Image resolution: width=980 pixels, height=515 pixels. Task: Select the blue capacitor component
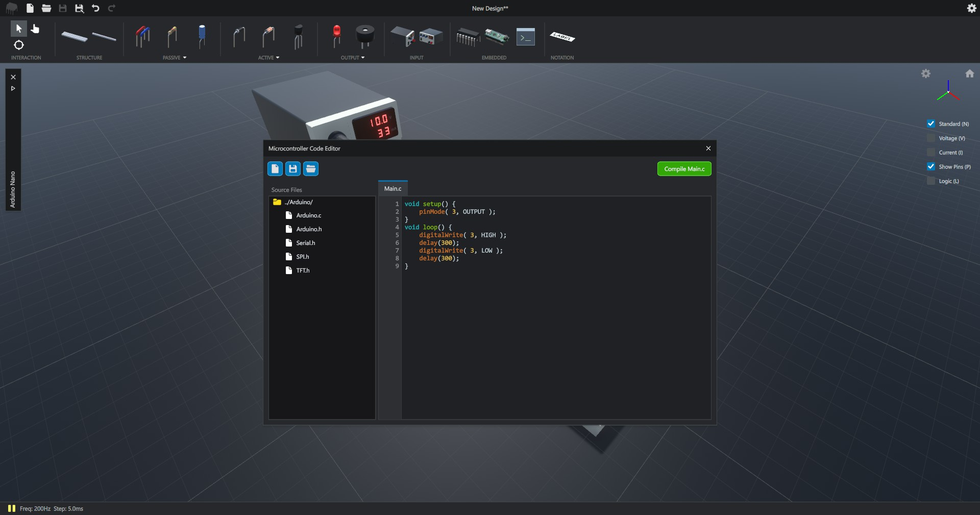click(202, 36)
